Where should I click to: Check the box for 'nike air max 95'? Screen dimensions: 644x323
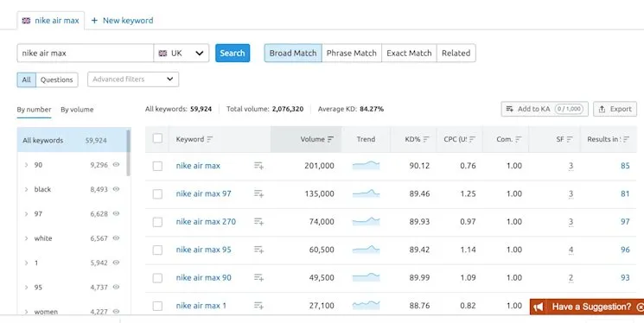157,250
